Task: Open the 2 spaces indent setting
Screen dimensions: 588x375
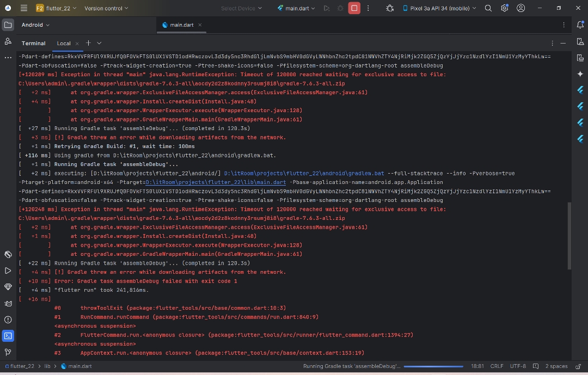Action: (556, 366)
